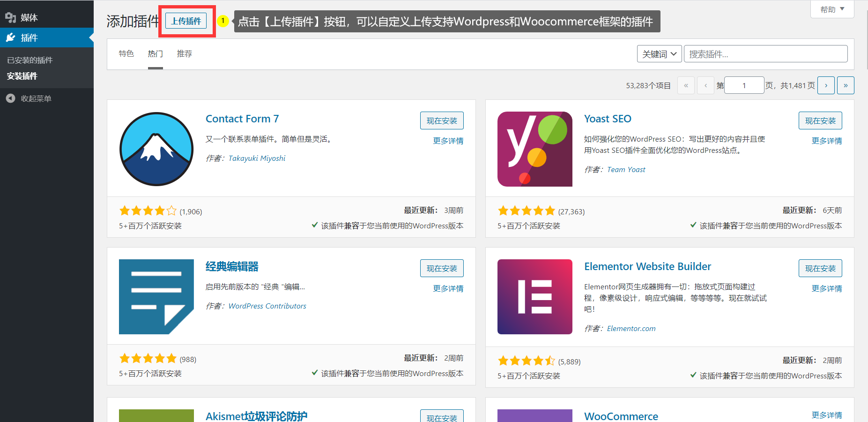Expand the Help (帮助) dropdown
This screenshot has height=422, width=868.
(832, 9)
